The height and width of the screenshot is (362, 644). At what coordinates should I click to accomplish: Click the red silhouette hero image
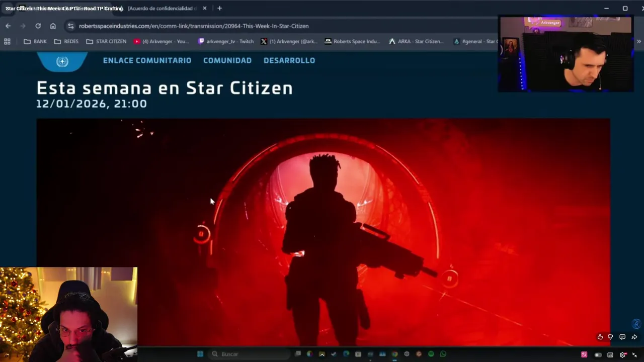click(323, 232)
